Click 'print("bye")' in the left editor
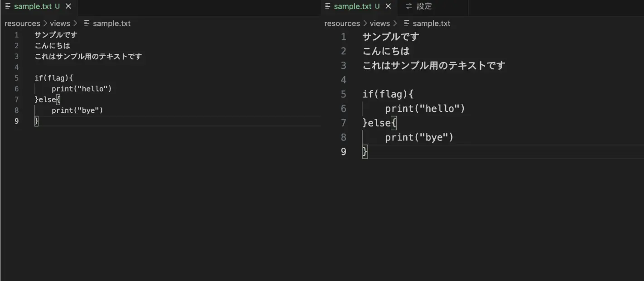 pyautogui.click(x=77, y=110)
